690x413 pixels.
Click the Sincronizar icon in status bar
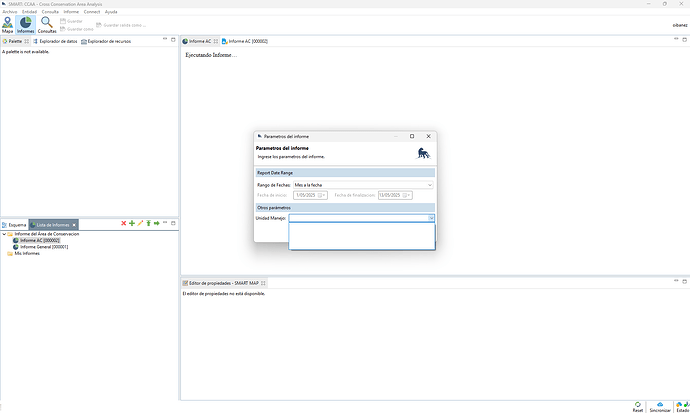click(659, 404)
